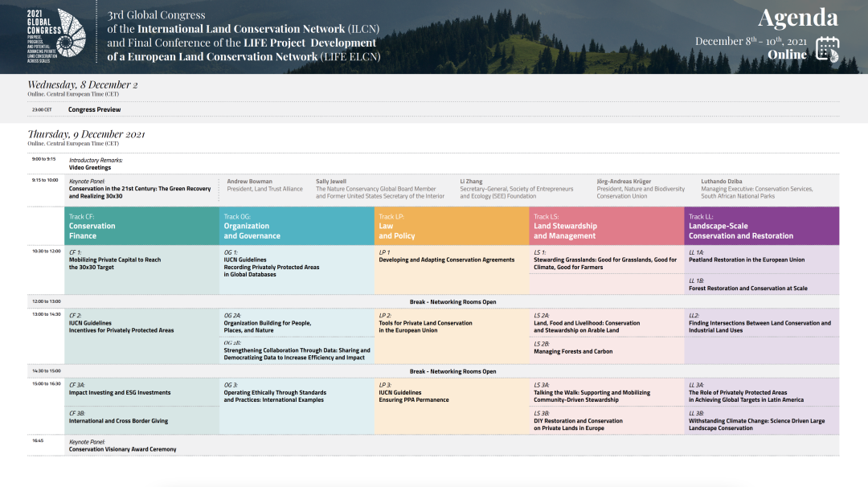Open Landscape-Scale Conservation and Restoration track
The width and height of the screenshot is (868, 487).
[762, 227]
